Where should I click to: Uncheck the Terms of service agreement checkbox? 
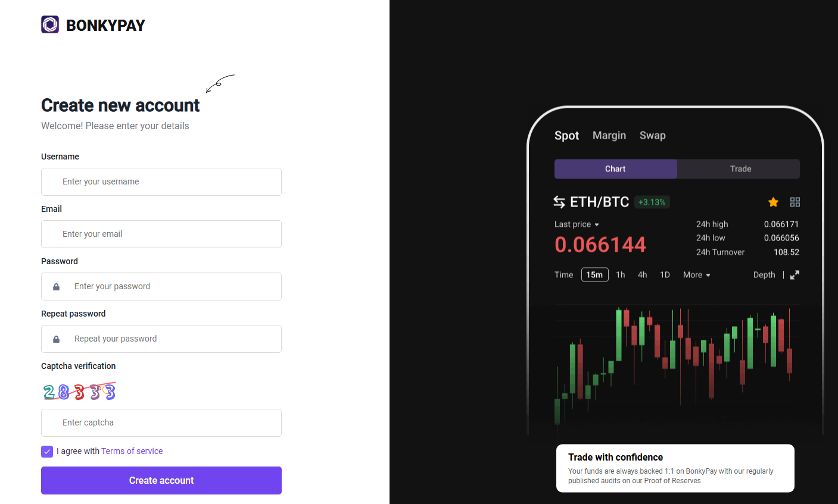(x=47, y=452)
